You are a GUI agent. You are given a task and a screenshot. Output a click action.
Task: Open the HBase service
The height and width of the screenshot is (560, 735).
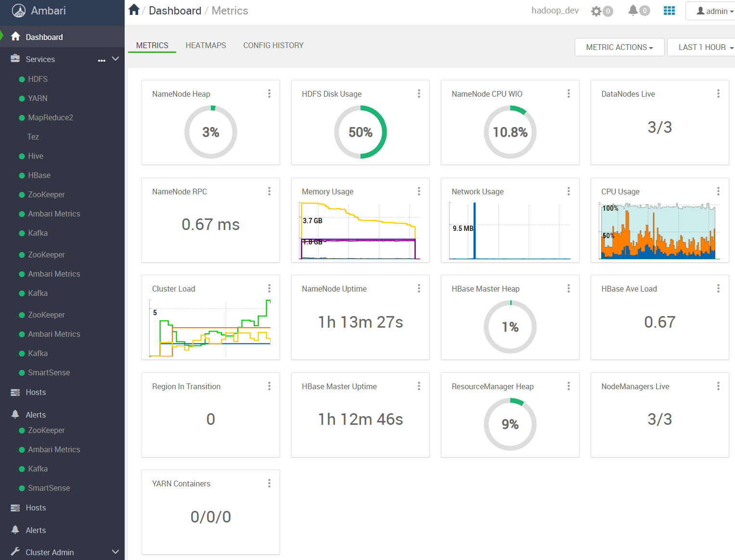[x=39, y=175]
